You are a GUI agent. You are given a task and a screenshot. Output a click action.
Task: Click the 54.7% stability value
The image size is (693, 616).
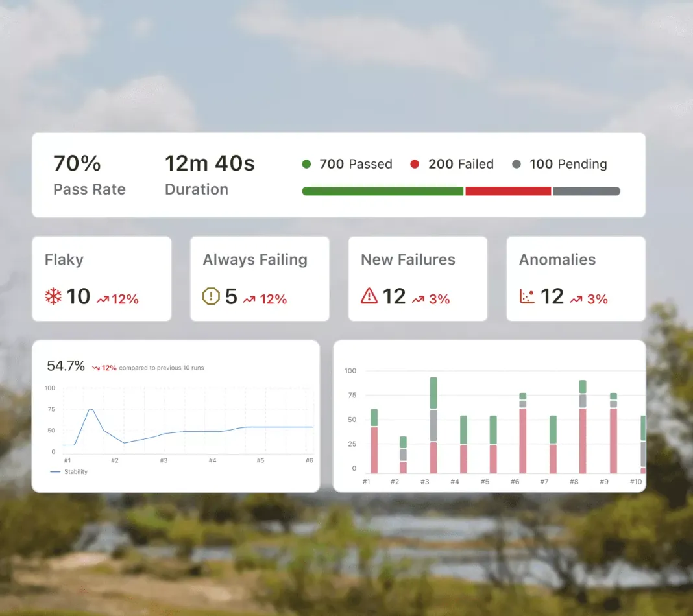click(x=66, y=366)
